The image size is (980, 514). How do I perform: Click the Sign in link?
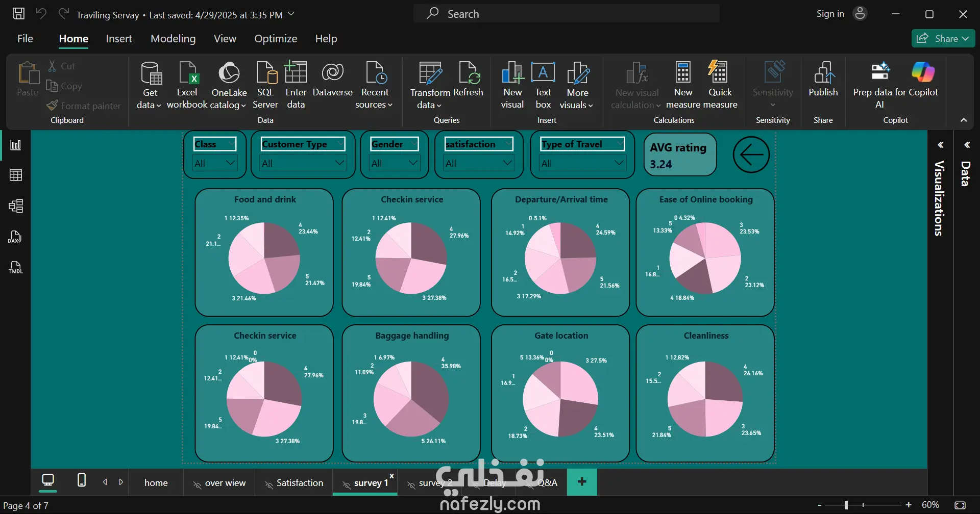tap(830, 14)
